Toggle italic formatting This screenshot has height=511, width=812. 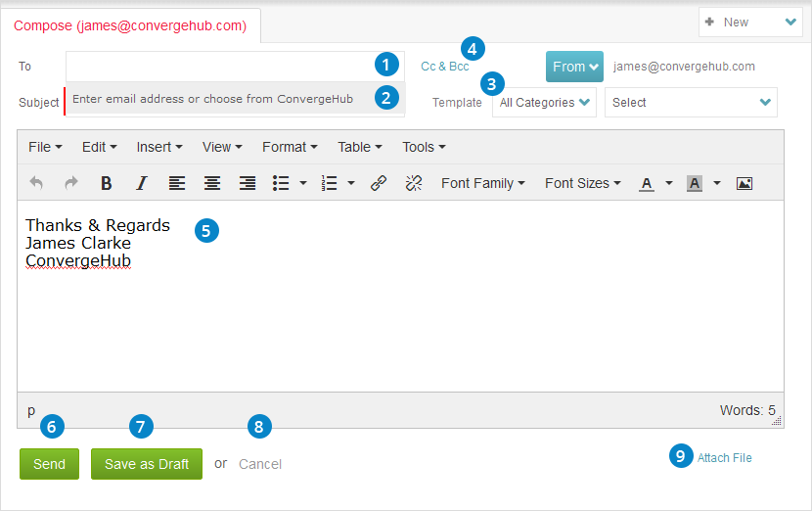[x=142, y=183]
